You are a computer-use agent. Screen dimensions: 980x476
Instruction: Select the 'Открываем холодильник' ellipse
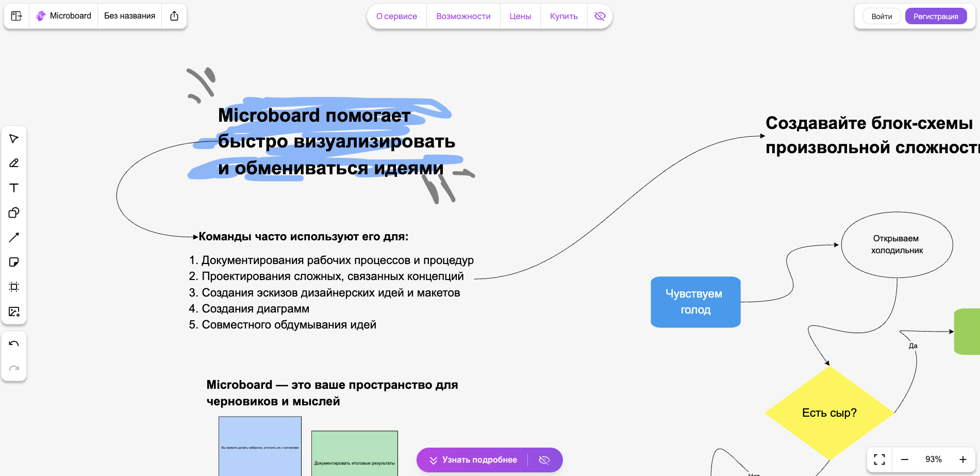pos(897,245)
